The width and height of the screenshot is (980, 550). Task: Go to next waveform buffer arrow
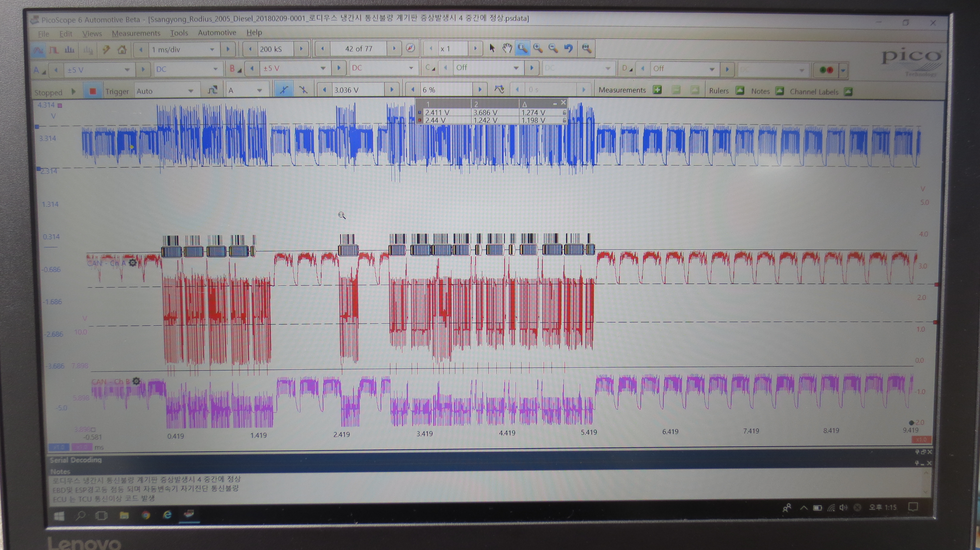pos(395,48)
